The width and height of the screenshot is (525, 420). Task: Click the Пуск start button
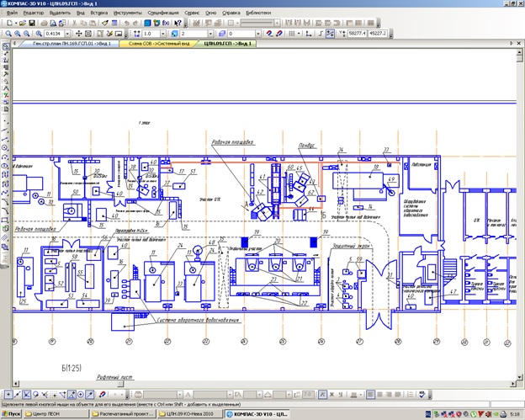pyautogui.click(x=12, y=414)
